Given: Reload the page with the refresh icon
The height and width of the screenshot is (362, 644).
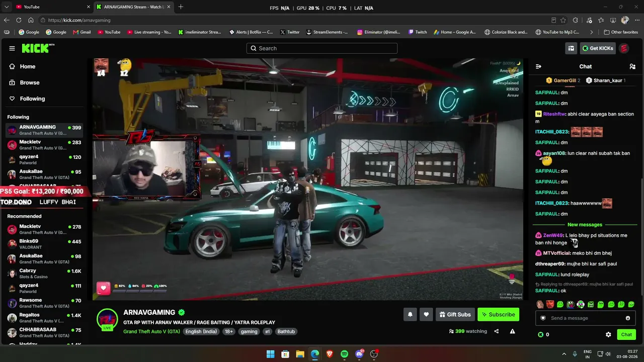Looking at the screenshot, I should 19,20.
